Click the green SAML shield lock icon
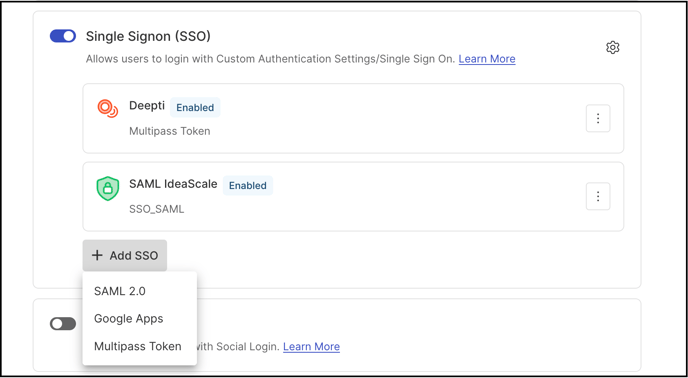Image resolution: width=688 pixels, height=378 pixels. tap(108, 188)
